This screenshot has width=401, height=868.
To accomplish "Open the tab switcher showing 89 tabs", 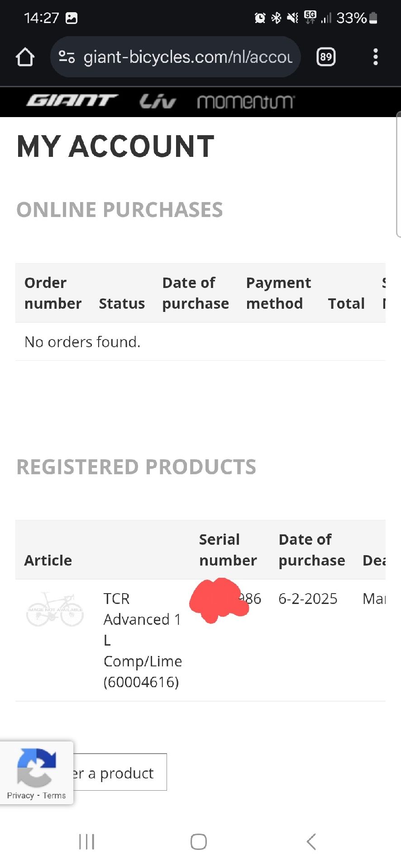I will pos(326,57).
